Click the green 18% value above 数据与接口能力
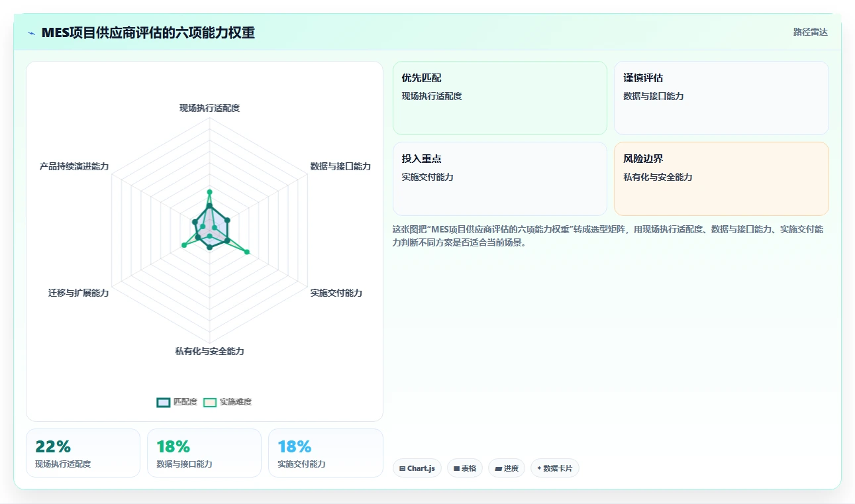The height and width of the screenshot is (504, 855). tap(173, 446)
